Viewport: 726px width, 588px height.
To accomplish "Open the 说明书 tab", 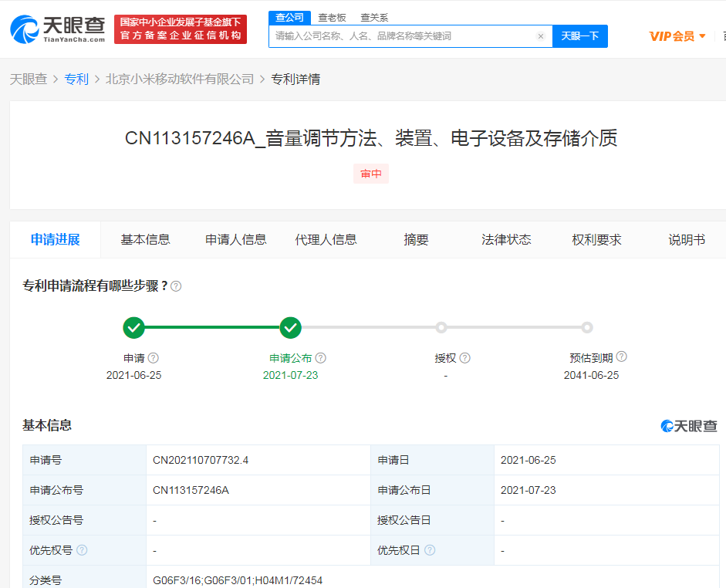I will pyautogui.click(x=686, y=239).
